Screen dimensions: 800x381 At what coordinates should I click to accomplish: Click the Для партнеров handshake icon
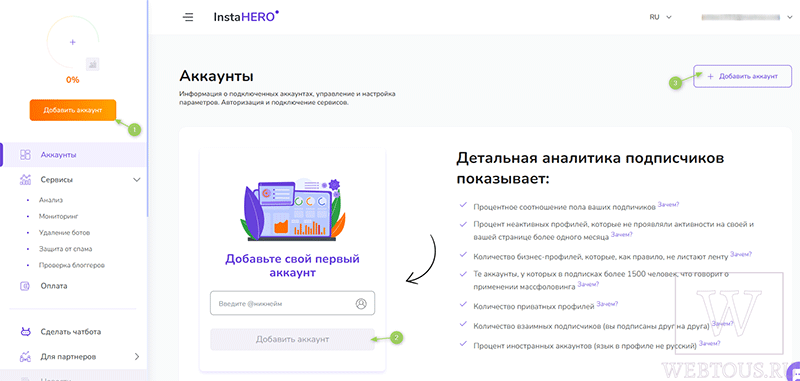26,357
